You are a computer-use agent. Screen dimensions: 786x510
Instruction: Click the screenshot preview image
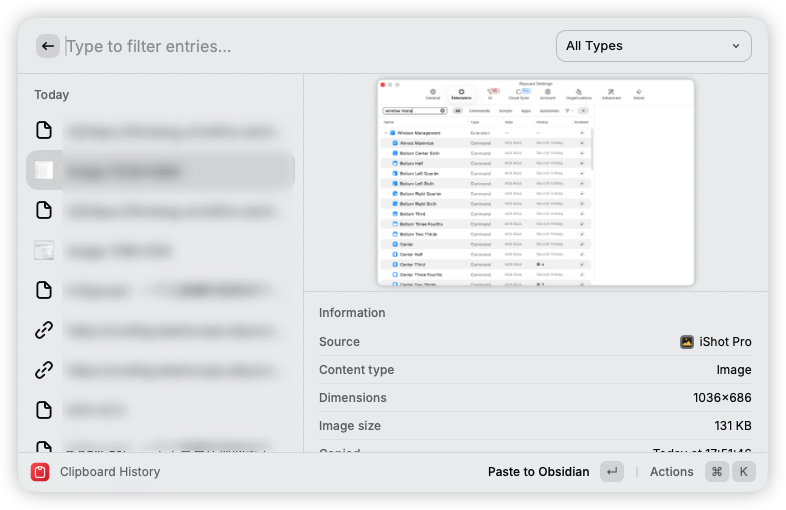click(x=535, y=183)
